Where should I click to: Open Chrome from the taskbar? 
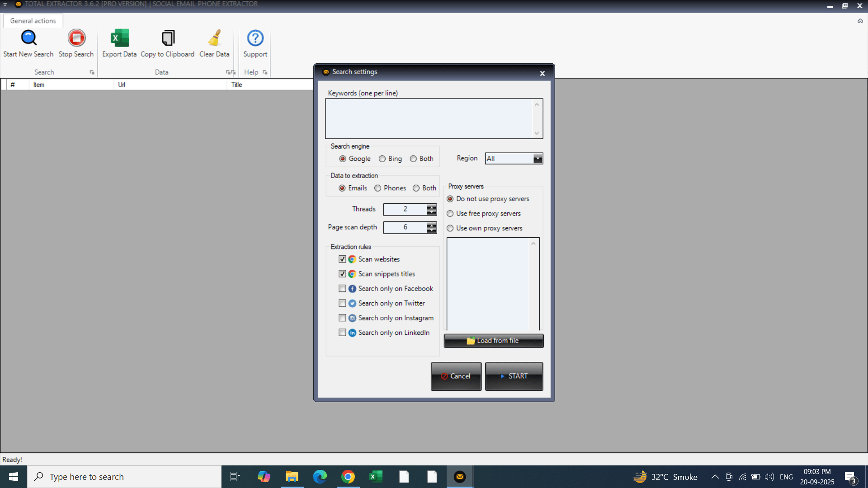(348, 476)
